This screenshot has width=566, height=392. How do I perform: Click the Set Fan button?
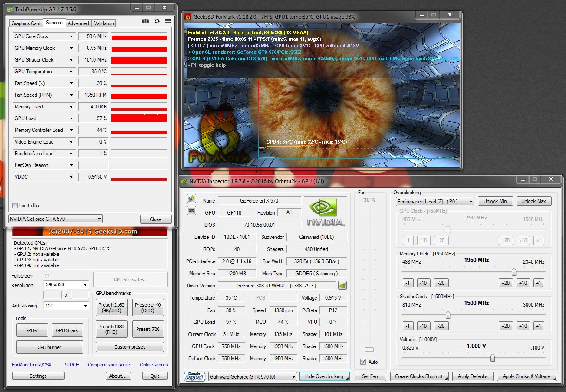coord(370,376)
